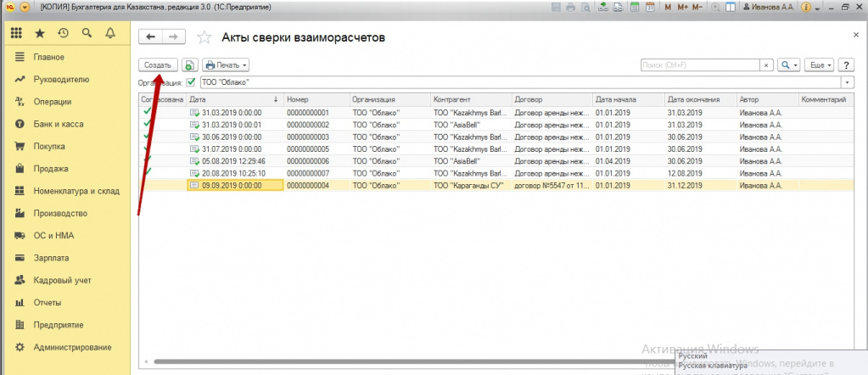The width and height of the screenshot is (868, 375).
Task: Close the Акты сверки form with x
Action: pos(856,34)
